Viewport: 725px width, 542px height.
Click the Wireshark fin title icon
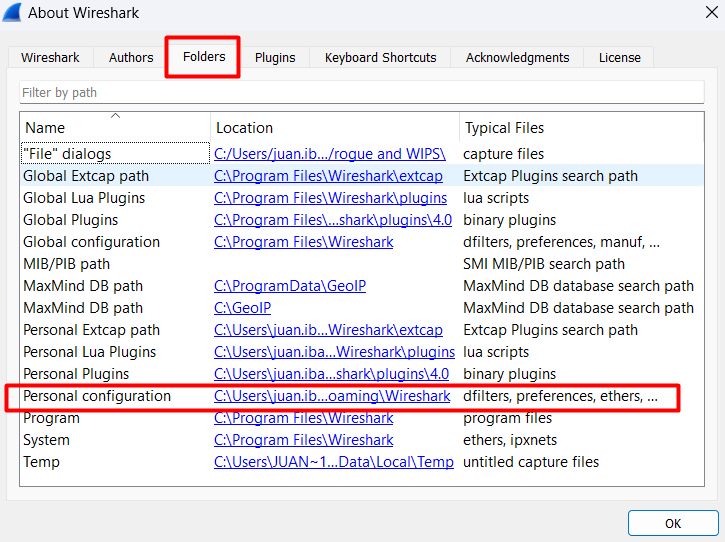point(12,12)
